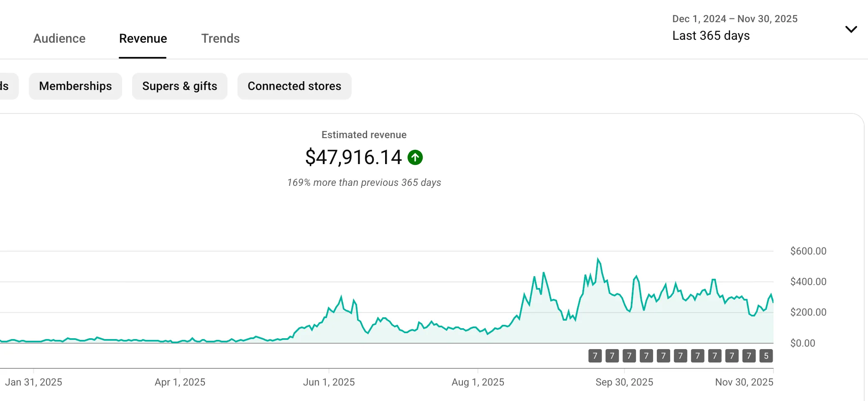Click the first video publish marker showing 7
The width and height of the screenshot is (868, 401).
(595, 356)
